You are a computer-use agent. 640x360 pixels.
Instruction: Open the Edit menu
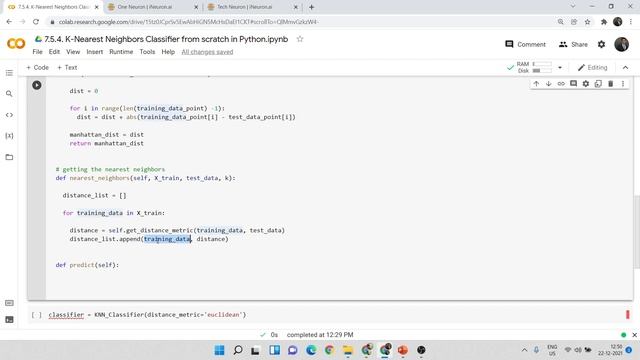coord(54,52)
